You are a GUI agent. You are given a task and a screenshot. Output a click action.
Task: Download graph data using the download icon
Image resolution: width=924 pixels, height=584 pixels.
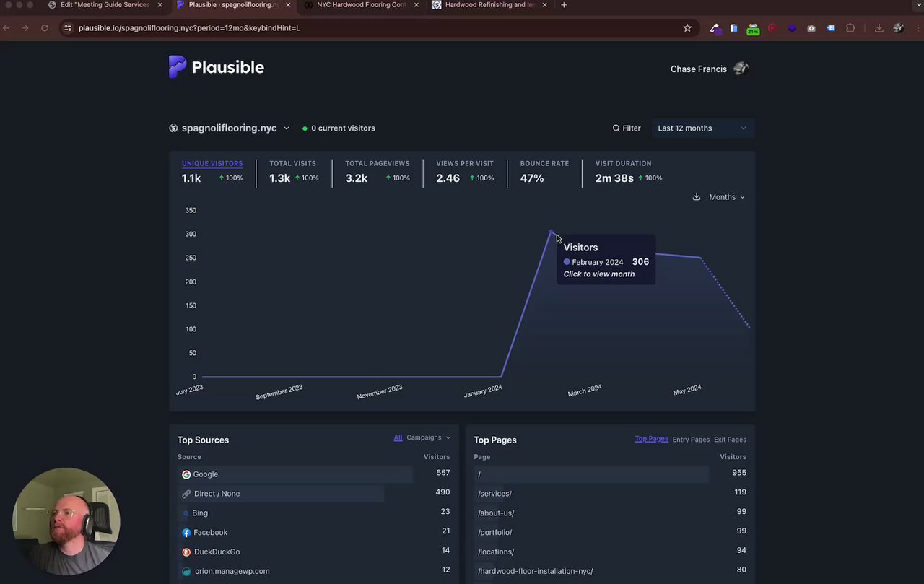pyautogui.click(x=696, y=196)
